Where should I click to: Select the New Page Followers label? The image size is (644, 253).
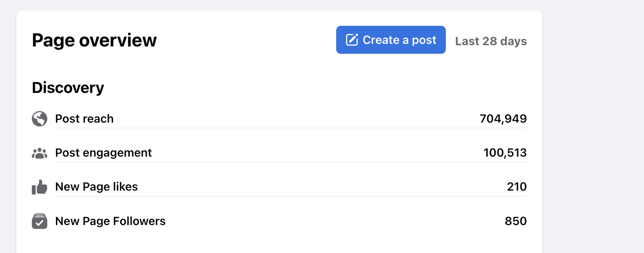[x=110, y=221]
